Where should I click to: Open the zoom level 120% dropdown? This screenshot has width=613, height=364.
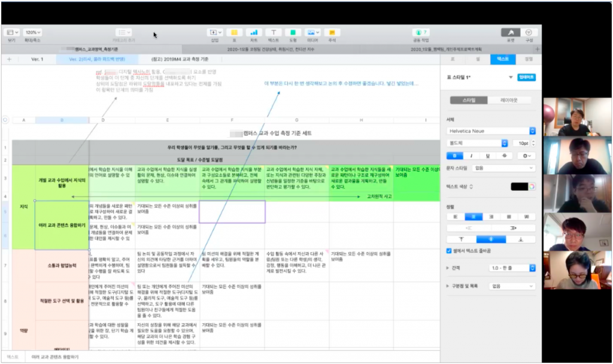click(x=33, y=32)
